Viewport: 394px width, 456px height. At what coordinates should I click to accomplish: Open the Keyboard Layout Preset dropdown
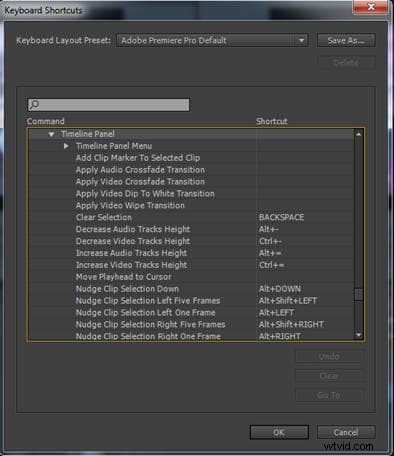click(x=212, y=40)
